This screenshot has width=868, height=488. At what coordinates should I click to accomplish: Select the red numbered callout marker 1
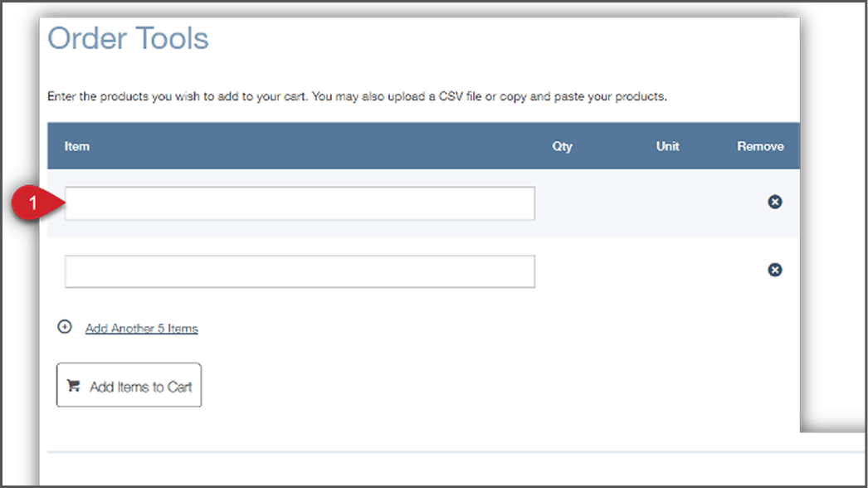click(x=32, y=203)
